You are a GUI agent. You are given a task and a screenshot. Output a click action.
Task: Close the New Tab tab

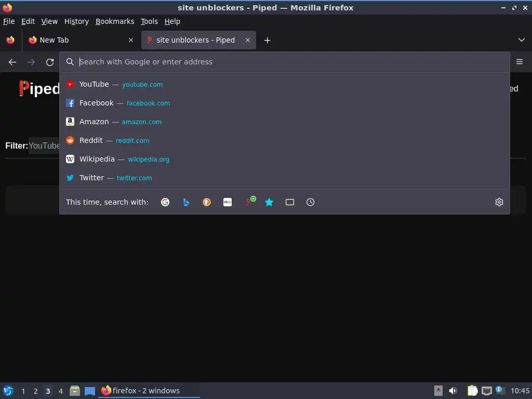[x=130, y=40]
